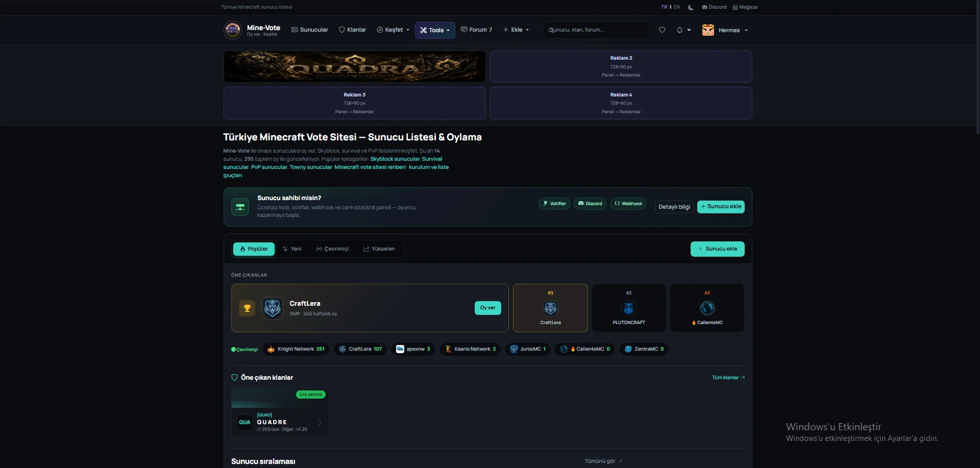Expand the Keşfet dropdown menu
This screenshot has width=980, height=468.
coord(393,30)
